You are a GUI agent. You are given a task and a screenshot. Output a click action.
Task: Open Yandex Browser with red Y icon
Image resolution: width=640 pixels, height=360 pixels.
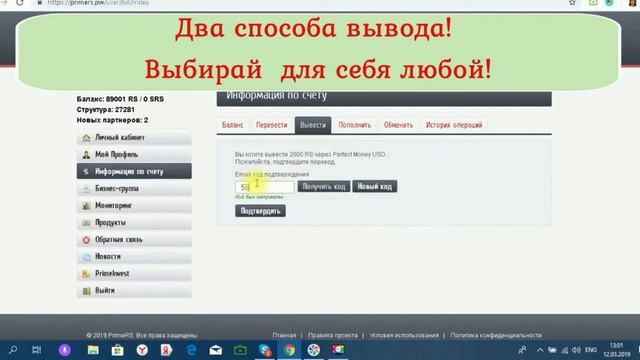(x=142, y=350)
